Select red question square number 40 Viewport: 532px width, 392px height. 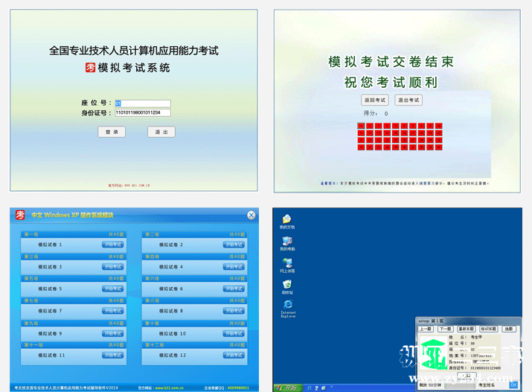coord(439,147)
